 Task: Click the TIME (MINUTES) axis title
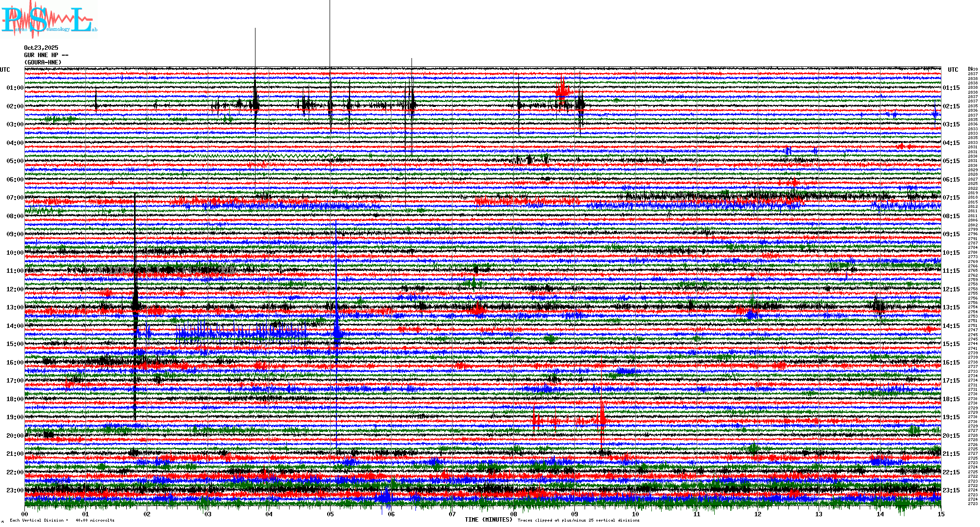488,520
